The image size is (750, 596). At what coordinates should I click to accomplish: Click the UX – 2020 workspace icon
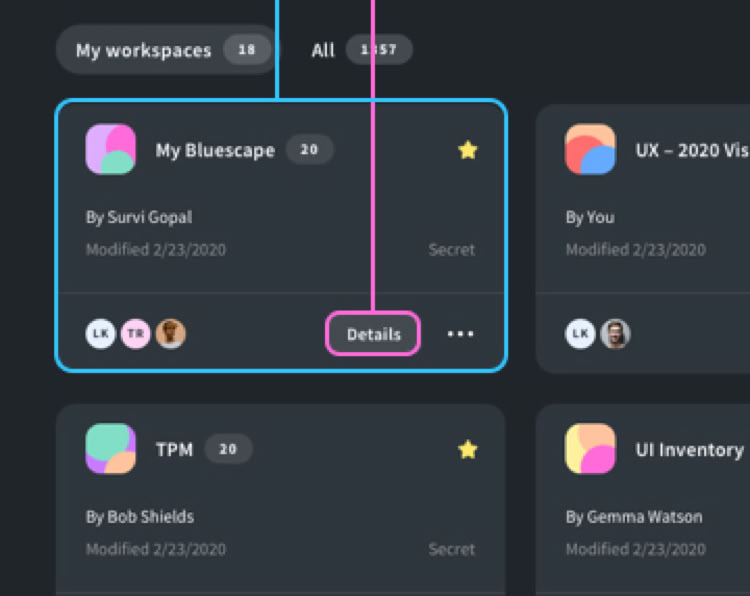click(x=590, y=150)
